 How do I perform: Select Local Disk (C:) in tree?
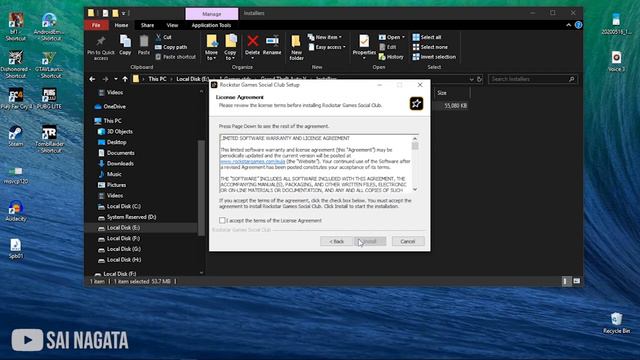pos(123,207)
